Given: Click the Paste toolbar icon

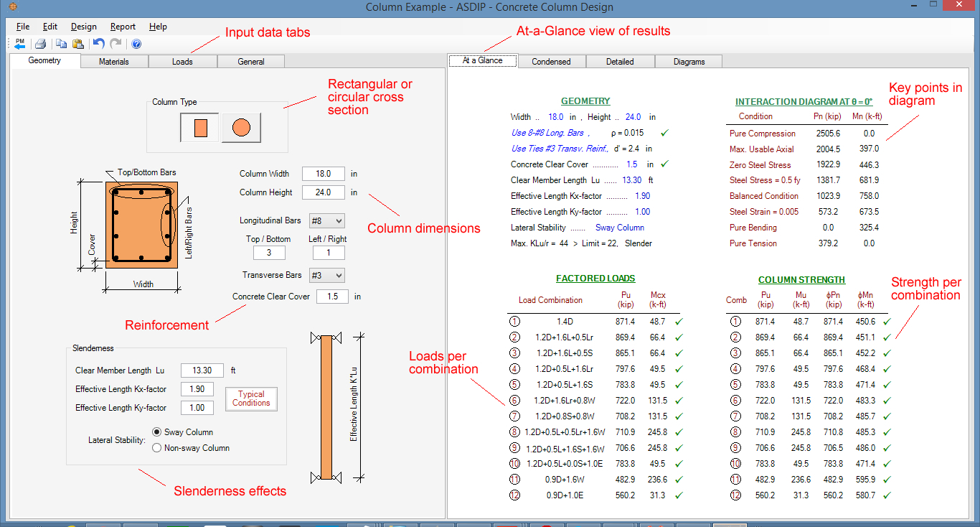Looking at the screenshot, I should click(78, 43).
